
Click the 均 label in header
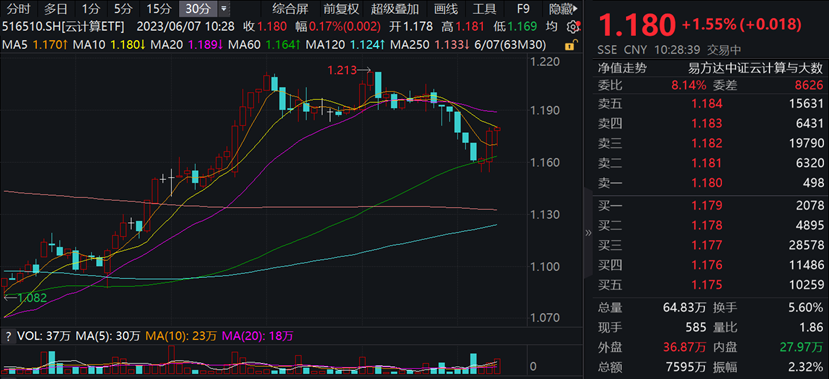[551, 26]
